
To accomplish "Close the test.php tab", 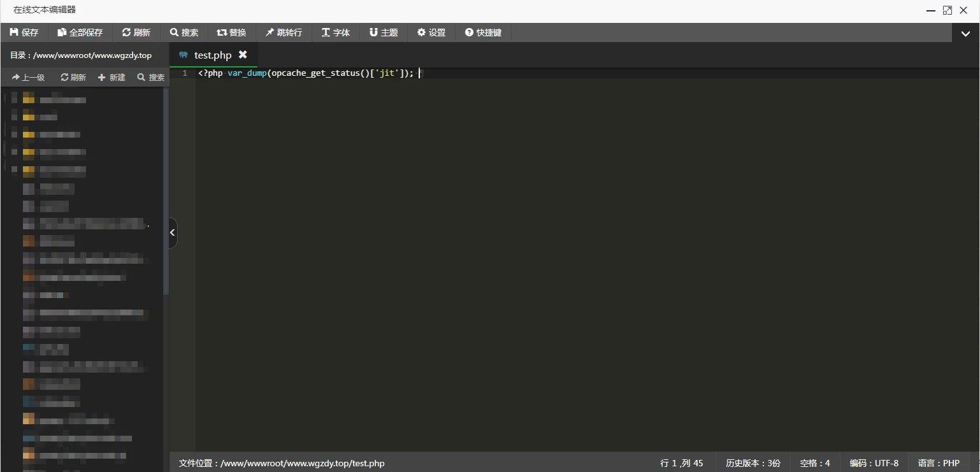I will [x=243, y=55].
